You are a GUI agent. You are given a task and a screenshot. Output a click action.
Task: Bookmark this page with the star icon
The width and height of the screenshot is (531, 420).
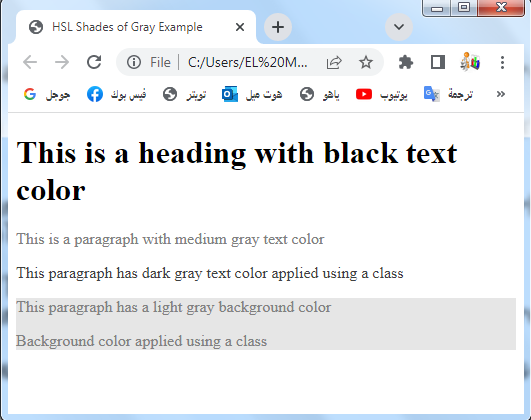click(x=366, y=62)
